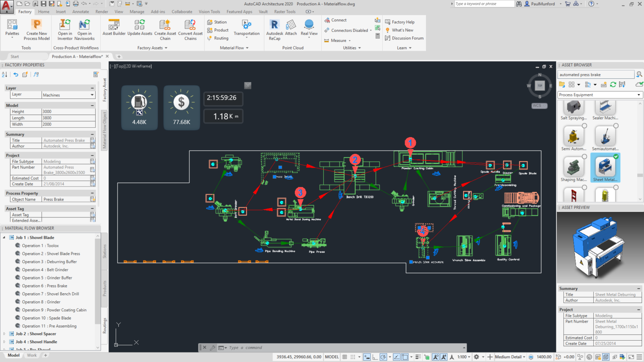
Task: Click the Asset Browser search field
Action: click(x=596, y=75)
